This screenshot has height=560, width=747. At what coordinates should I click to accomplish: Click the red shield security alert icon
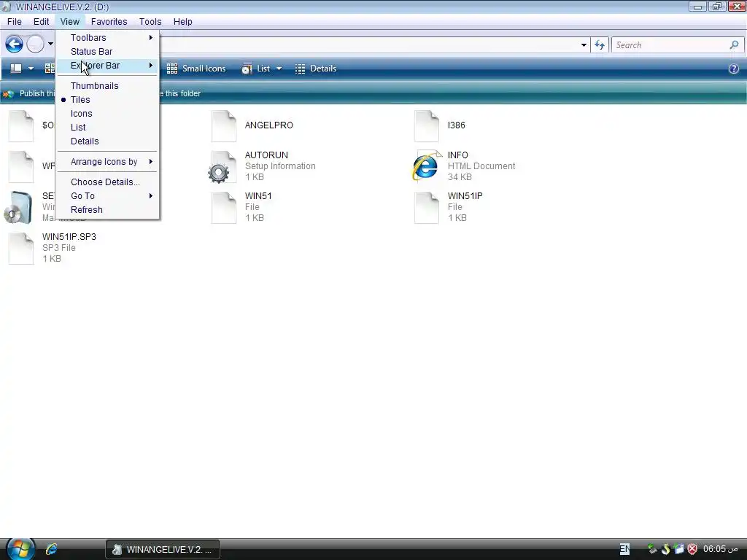click(693, 550)
